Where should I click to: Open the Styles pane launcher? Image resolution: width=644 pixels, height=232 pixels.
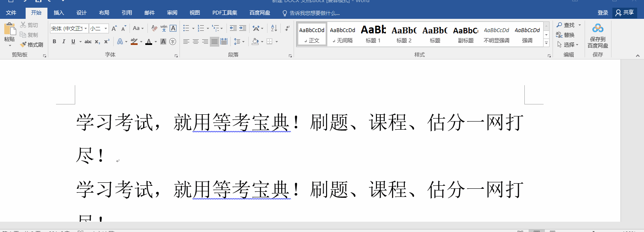(x=550, y=56)
